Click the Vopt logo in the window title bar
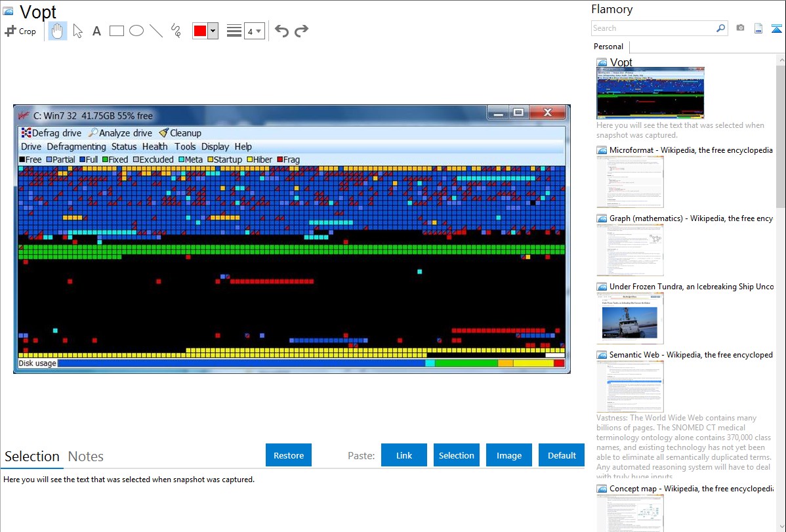This screenshot has width=786, height=532. coord(24,115)
